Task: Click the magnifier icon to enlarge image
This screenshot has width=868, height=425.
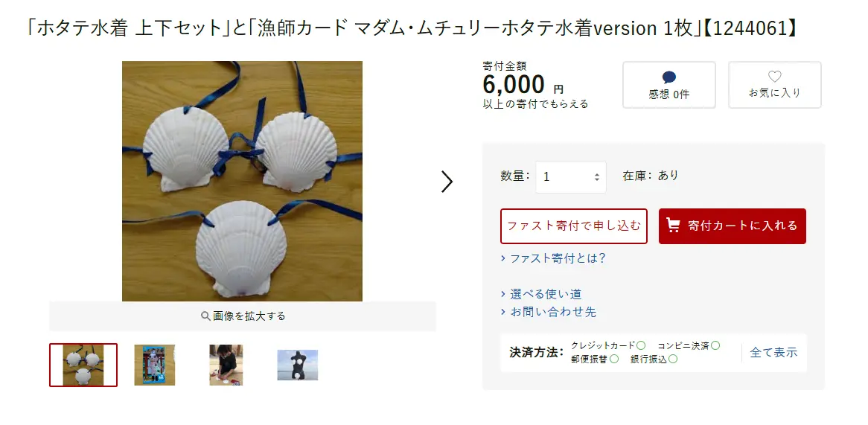Action: [x=205, y=316]
